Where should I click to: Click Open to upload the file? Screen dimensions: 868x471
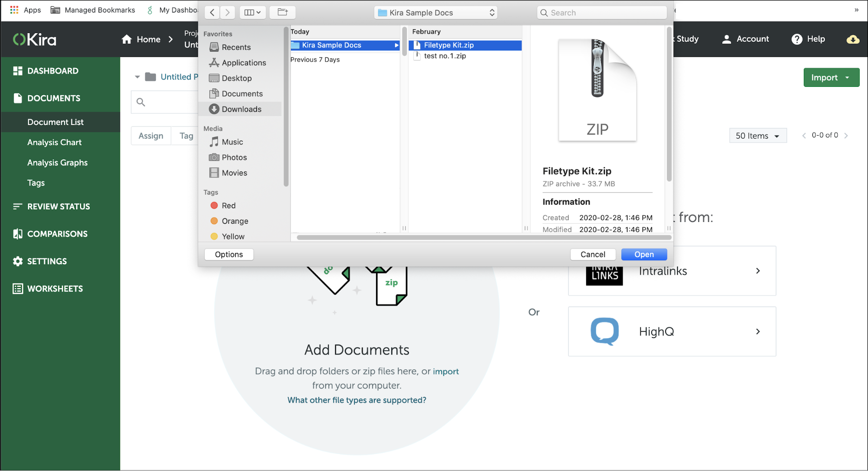[x=644, y=254]
